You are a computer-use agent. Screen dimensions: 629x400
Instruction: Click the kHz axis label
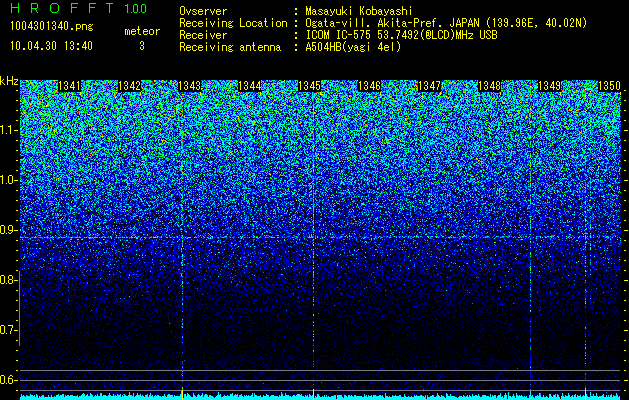(9, 81)
